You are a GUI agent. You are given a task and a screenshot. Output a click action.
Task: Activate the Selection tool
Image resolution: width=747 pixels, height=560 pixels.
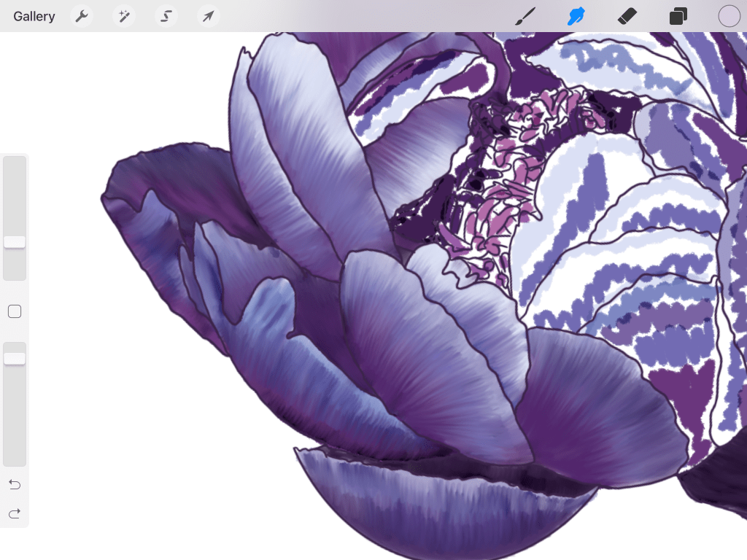[x=166, y=16]
